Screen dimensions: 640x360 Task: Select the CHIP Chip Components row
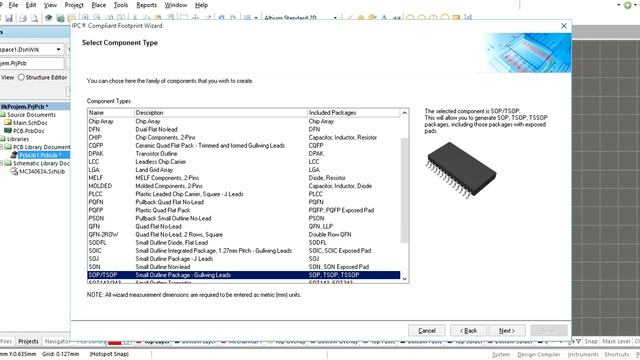point(244,138)
